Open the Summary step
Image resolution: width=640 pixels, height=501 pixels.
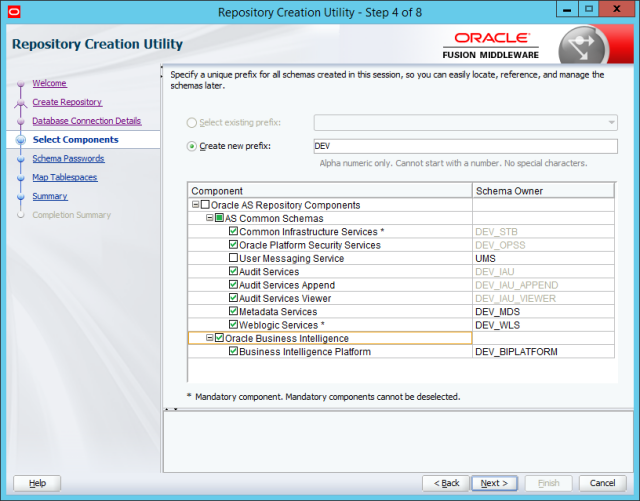coord(50,196)
